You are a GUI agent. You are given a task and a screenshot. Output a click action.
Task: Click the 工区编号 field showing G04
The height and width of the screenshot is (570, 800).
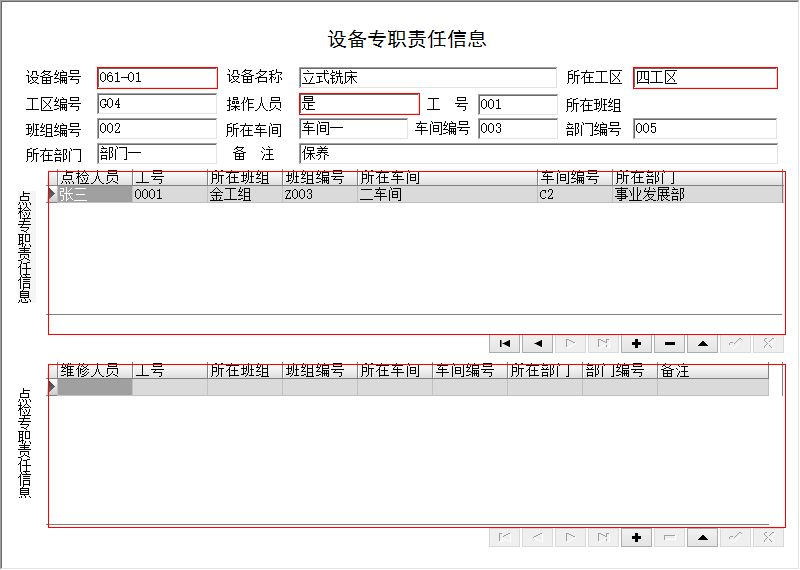(157, 104)
